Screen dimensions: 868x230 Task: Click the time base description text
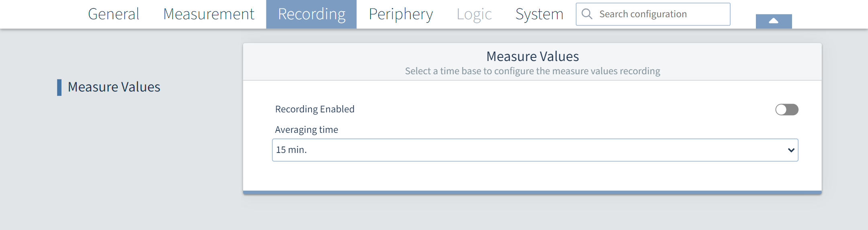532,71
